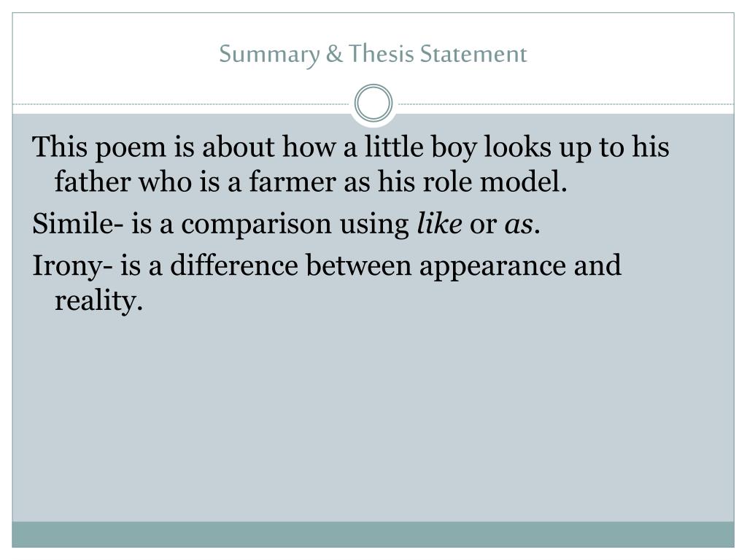
Task: Click the italic word 'like'
Action: pos(439,223)
